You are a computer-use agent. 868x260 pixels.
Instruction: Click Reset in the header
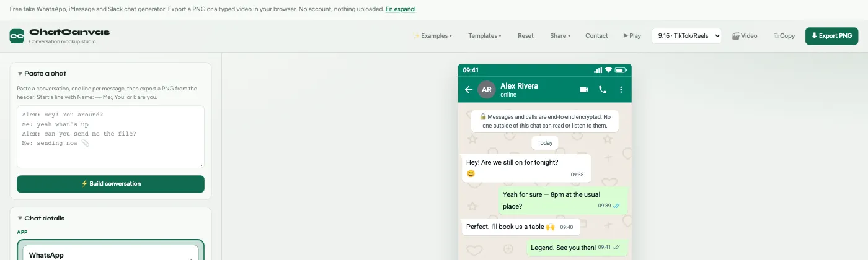(x=526, y=36)
